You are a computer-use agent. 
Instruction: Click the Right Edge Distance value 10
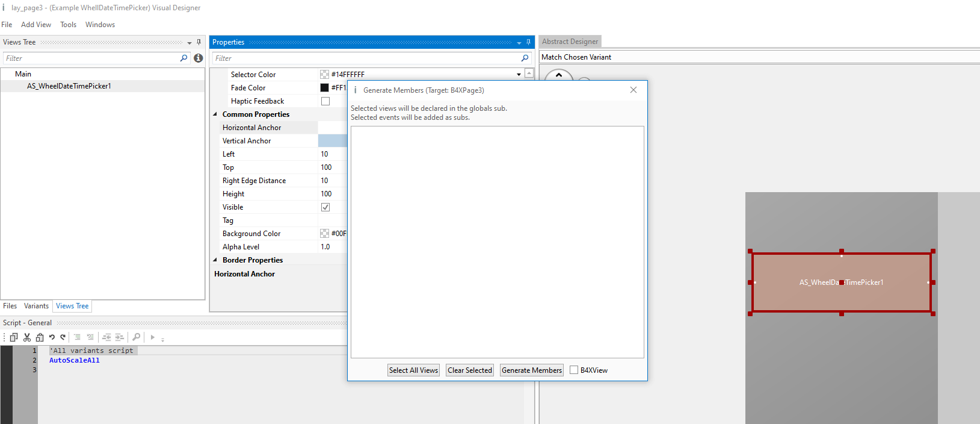(x=324, y=181)
